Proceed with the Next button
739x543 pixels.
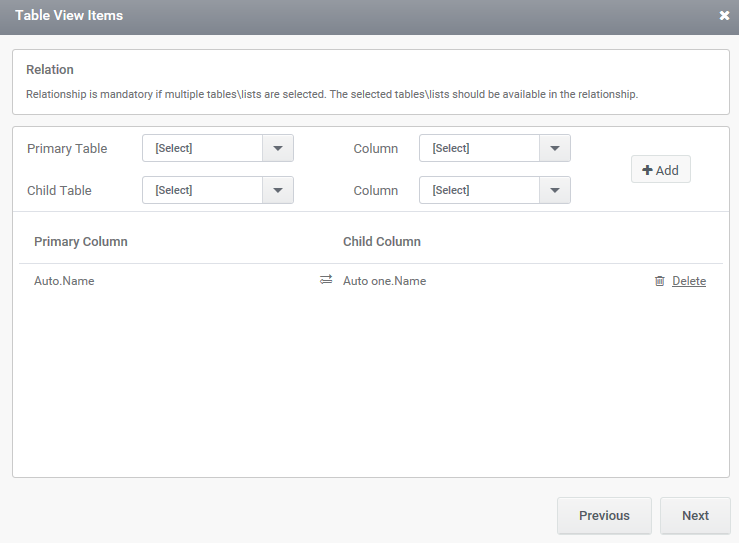point(695,516)
